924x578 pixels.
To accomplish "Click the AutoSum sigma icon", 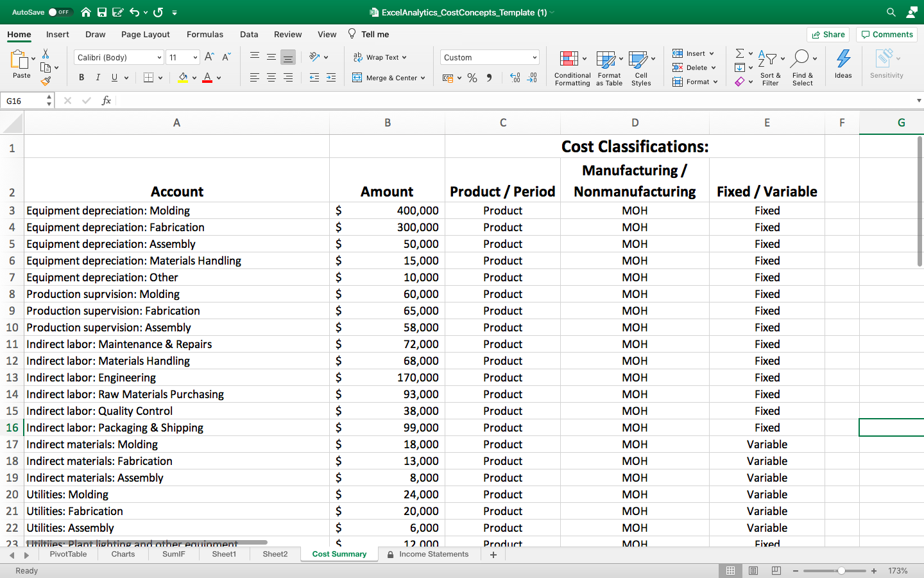I will pyautogui.click(x=740, y=53).
